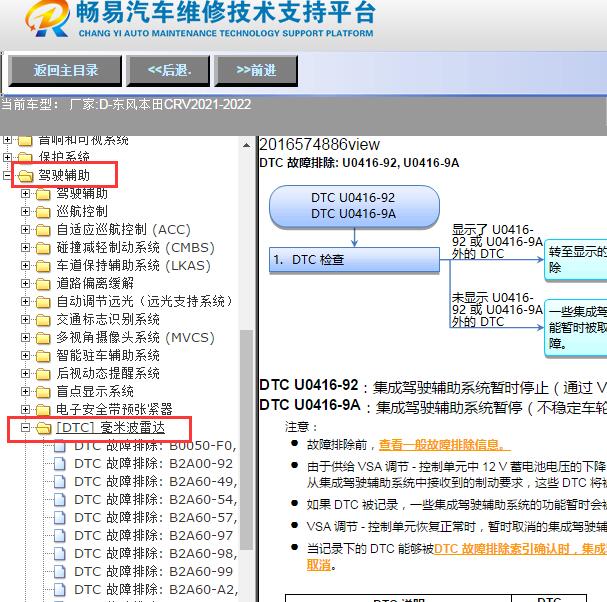Screen dimensions: 607x602
Task: Click the 车道保持辅助系统 (LKAS) folder icon
Action: click(43, 266)
